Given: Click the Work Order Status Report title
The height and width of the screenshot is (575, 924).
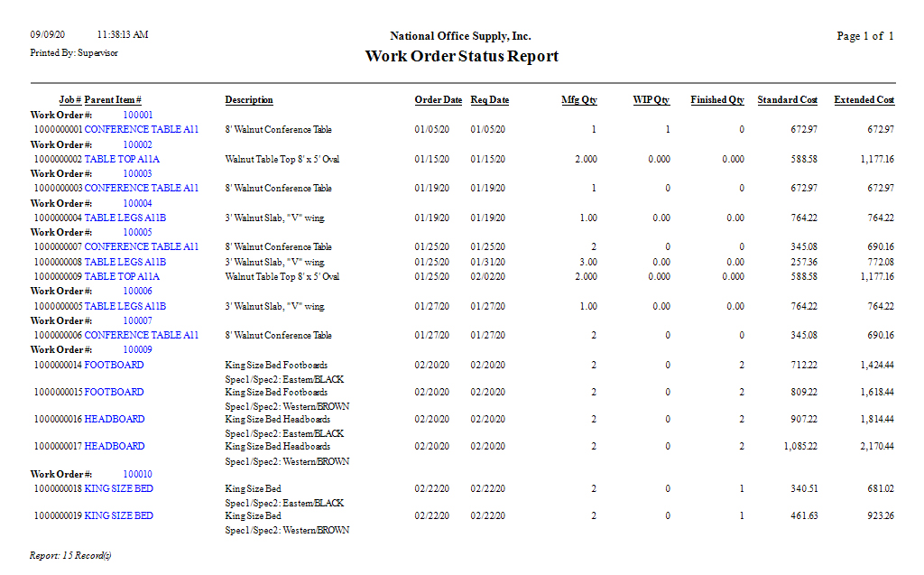Looking at the screenshot, I should (x=461, y=57).
